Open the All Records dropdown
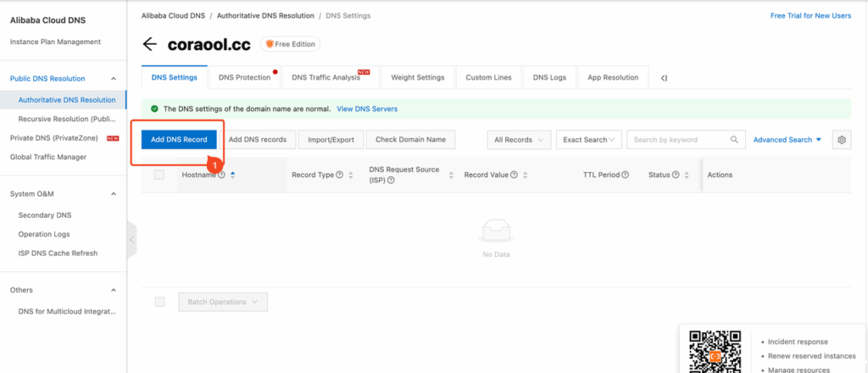 [x=519, y=140]
